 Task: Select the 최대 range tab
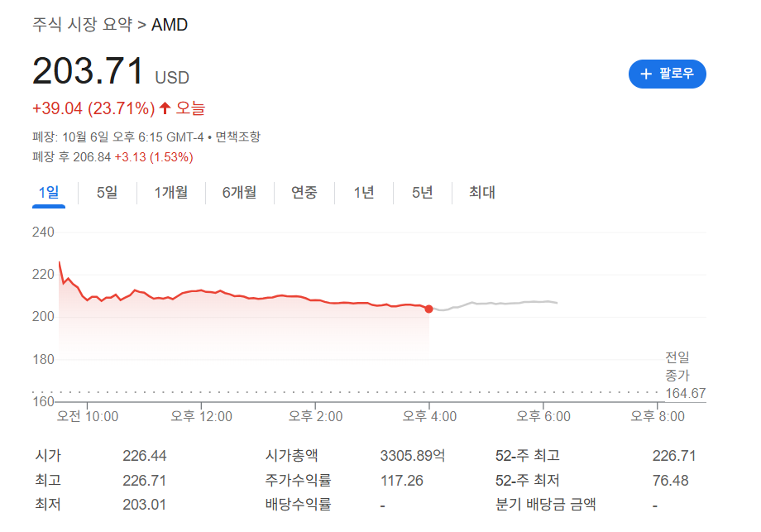coord(482,193)
